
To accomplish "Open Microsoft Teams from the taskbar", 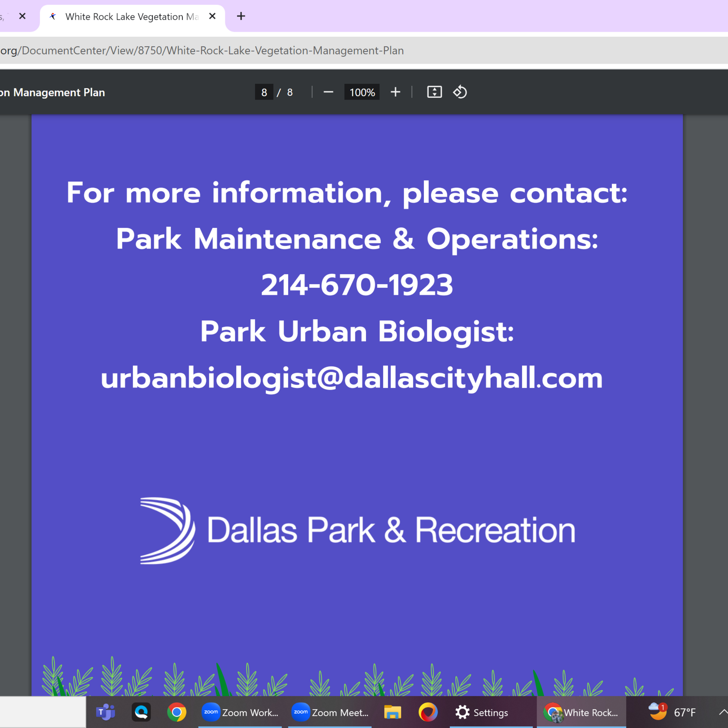I will coord(106,712).
